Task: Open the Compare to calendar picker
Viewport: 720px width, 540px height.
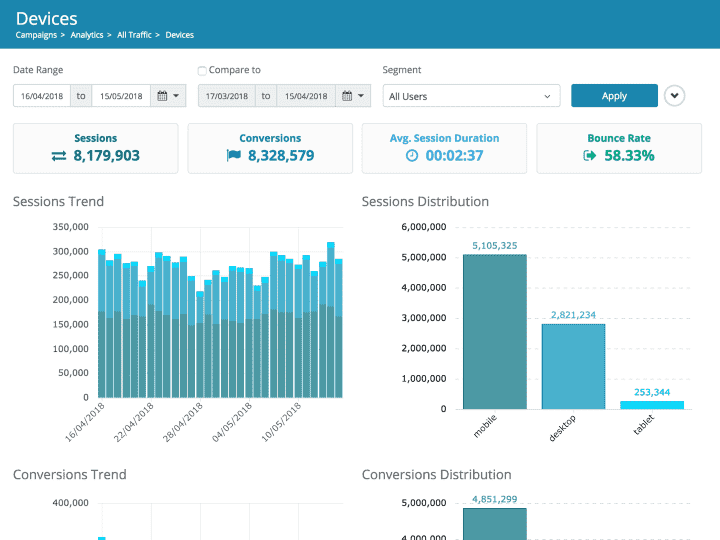Action: pyautogui.click(x=352, y=96)
